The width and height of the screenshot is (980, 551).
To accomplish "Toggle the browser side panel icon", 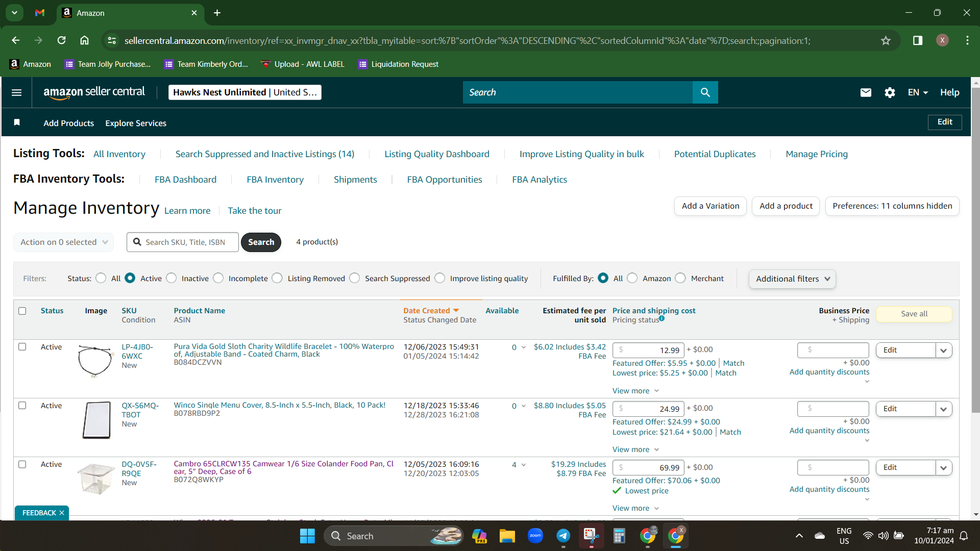I will (918, 40).
